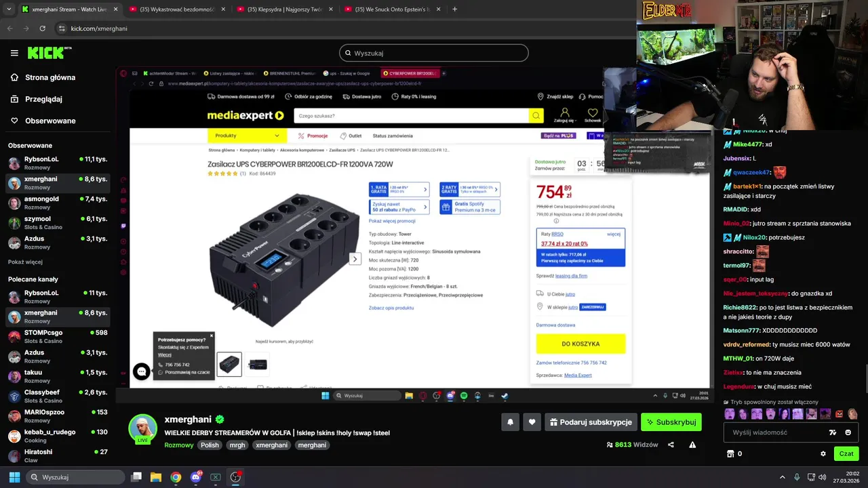Click the share icon next to viewer count

pyautogui.click(x=671, y=445)
